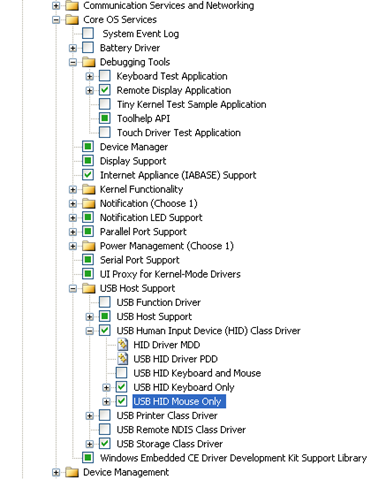Image resolution: width=386 pixels, height=480 pixels.
Task: Expand Communication Services and Networking node
Action: coord(56,6)
